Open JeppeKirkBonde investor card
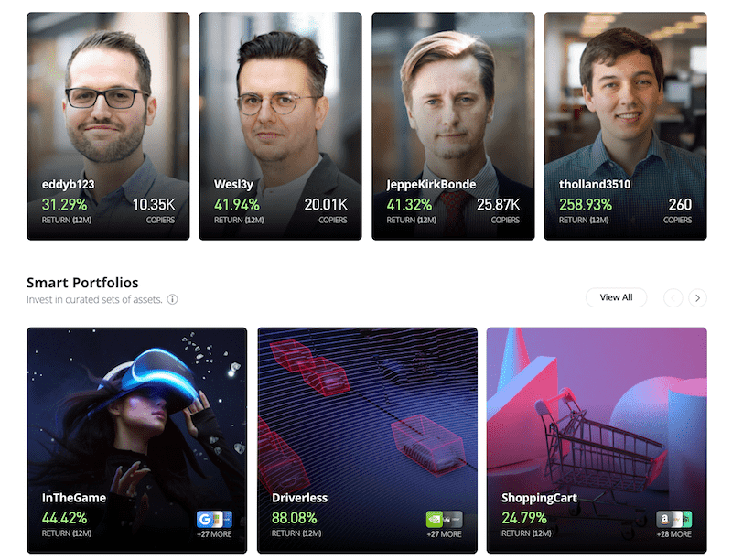732x560 pixels. (x=453, y=126)
